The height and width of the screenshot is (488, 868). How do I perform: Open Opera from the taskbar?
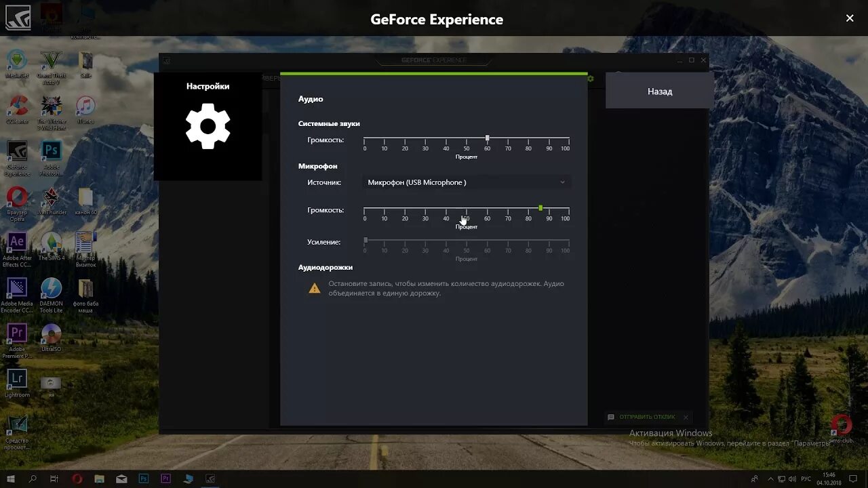77,479
